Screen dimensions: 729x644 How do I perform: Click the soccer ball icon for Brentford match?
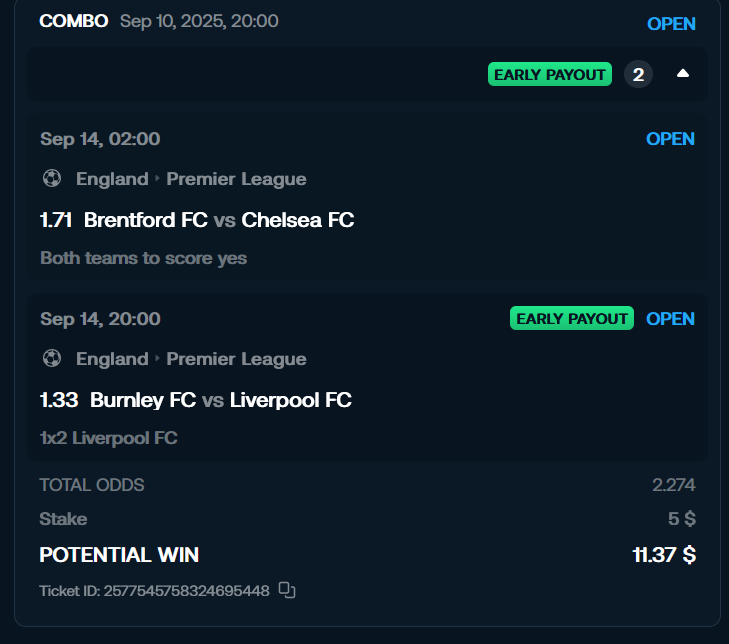coord(52,179)
